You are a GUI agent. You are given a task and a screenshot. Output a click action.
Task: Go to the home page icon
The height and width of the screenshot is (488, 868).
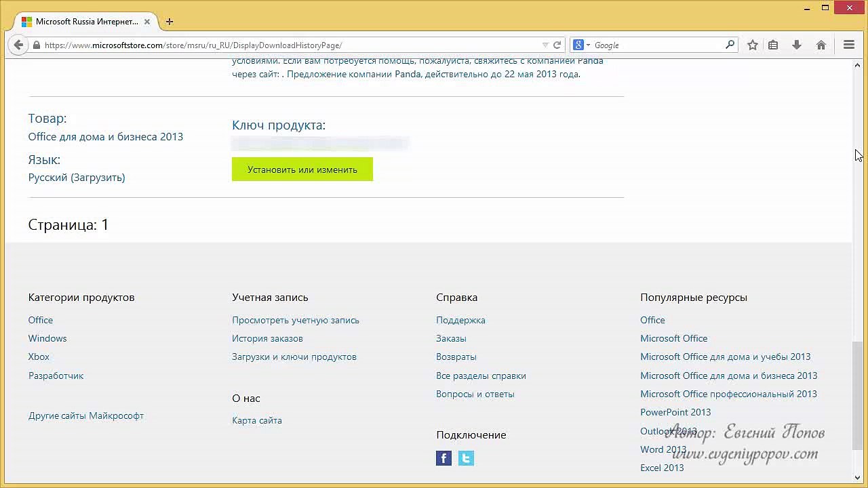pyautogui.click(x=821, y=45)
